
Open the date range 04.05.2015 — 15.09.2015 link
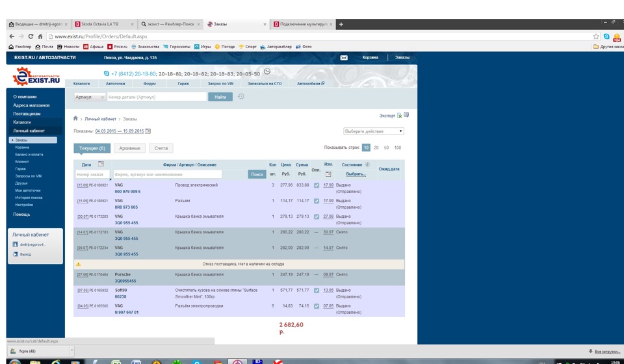tap(120, 131)
